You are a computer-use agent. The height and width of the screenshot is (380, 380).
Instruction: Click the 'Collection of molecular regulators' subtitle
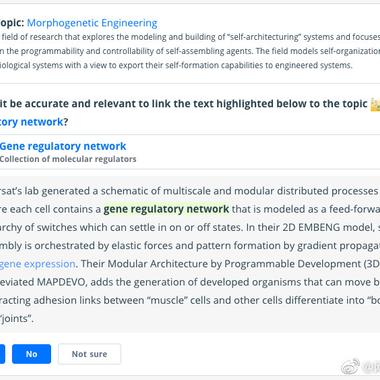tap(68, 159)
